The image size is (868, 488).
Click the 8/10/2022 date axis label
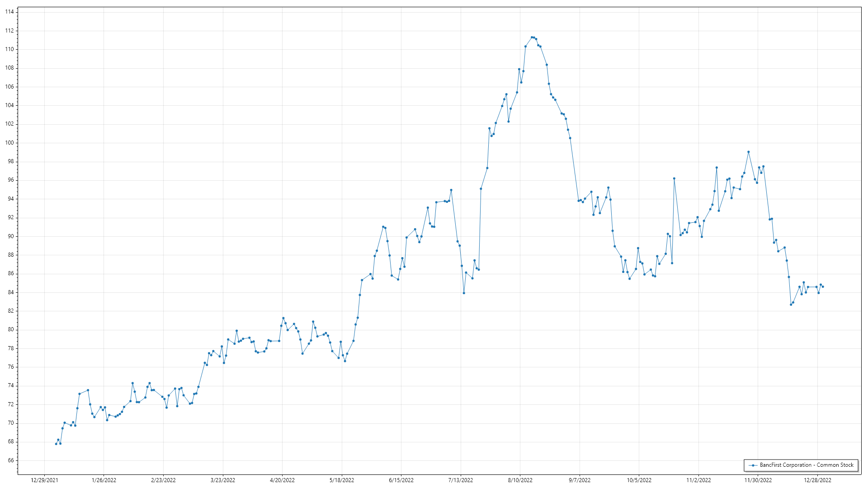click(x=520, y=480)
